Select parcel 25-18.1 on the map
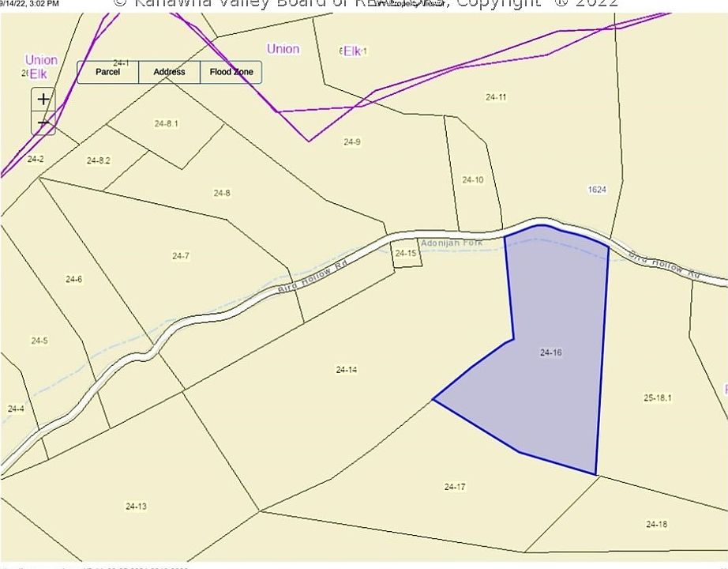The width and height of the screenshot is (728, 569). 657,398
